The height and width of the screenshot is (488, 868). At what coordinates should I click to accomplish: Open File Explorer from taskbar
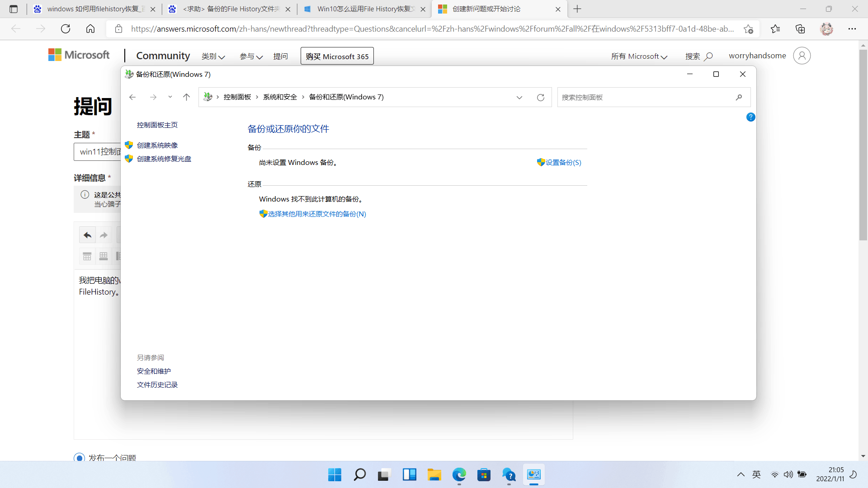pyautogui.click(x=434, y=475)
